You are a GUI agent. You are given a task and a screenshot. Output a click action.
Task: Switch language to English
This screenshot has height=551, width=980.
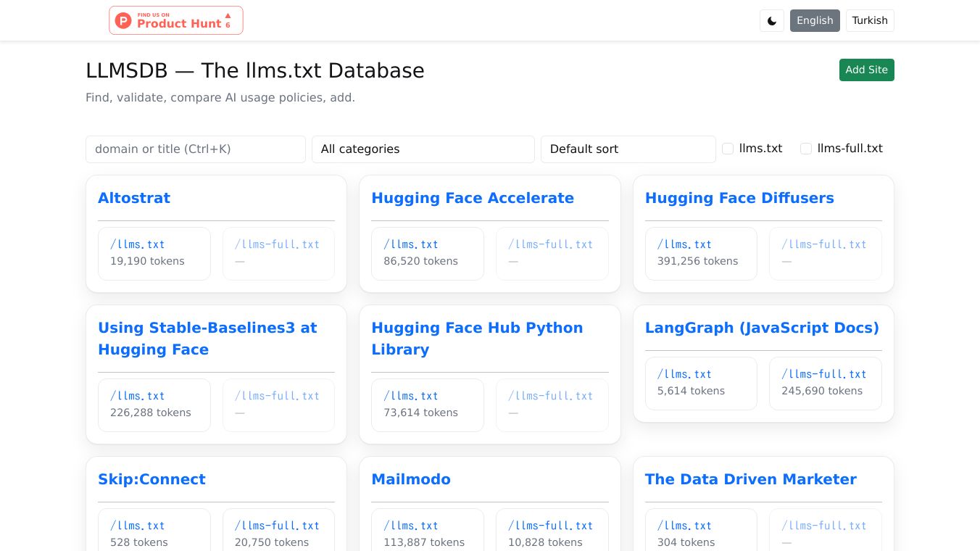pyautogui.click(x=815, y=20)
